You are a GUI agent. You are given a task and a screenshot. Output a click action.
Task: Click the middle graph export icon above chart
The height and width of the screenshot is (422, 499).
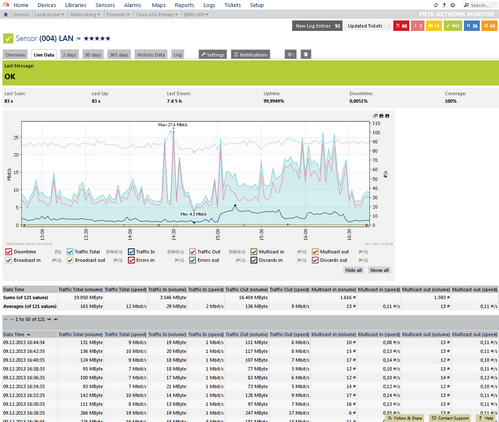click(381, 116)
